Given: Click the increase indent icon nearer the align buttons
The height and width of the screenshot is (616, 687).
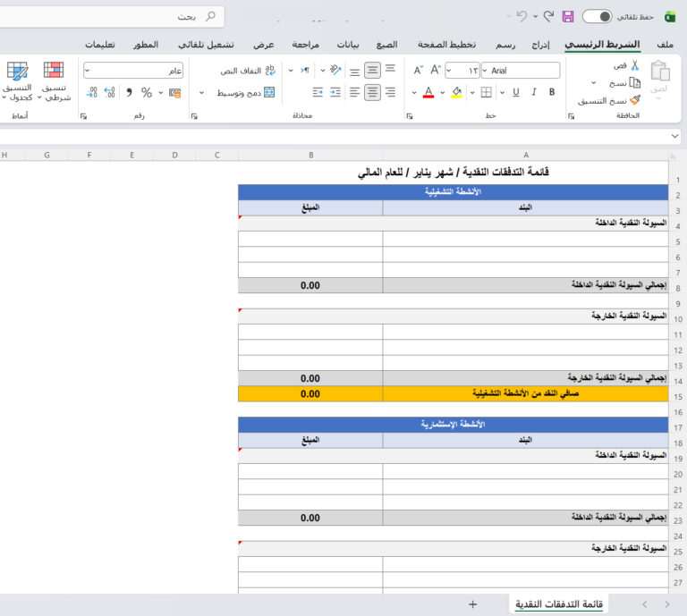Looking at the screenshot, I should click(x=335, y=92).
